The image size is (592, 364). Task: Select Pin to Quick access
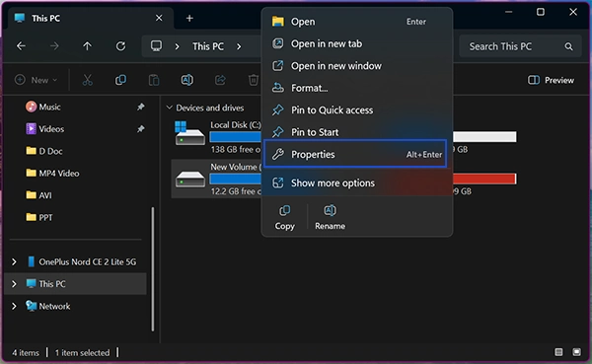(x=357, y=110)
